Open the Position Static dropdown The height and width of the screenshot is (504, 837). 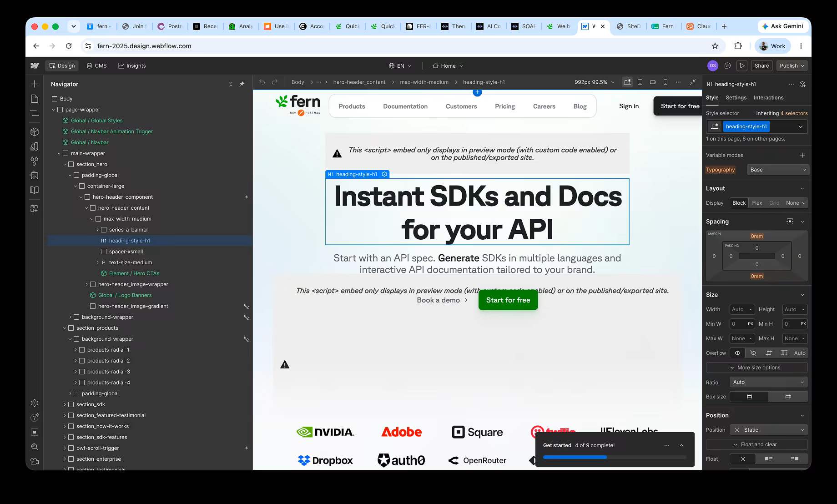[x=769, y=430]
